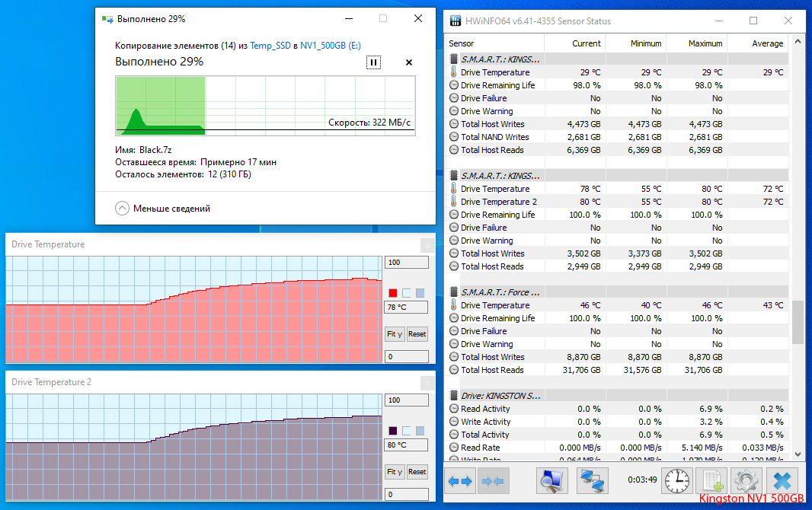This screenshot has height=510, width=812.
Task: Open the Temp_SSD source link
Action: click(x=270, y=46)
